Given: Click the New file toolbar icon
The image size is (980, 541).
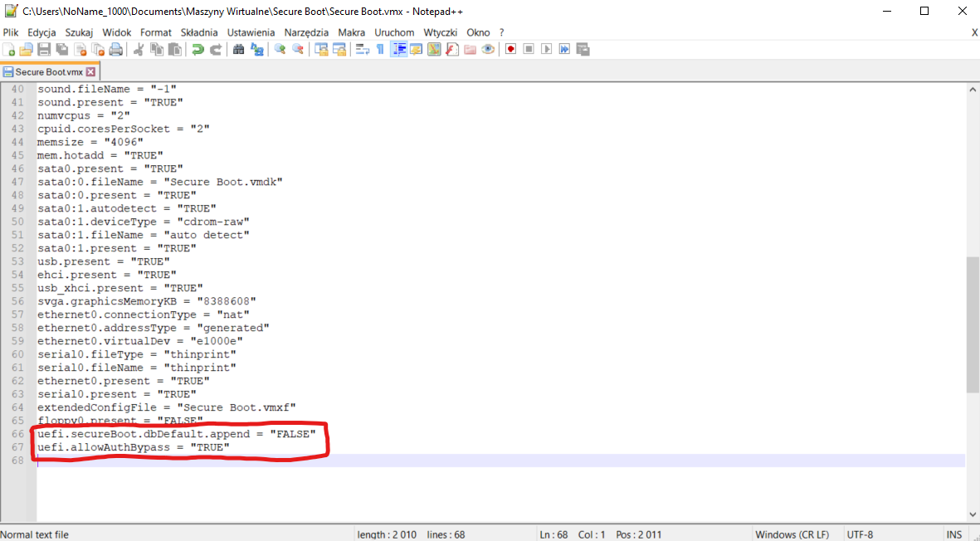Looking at the screenshot, I should (x=9, y=50).
